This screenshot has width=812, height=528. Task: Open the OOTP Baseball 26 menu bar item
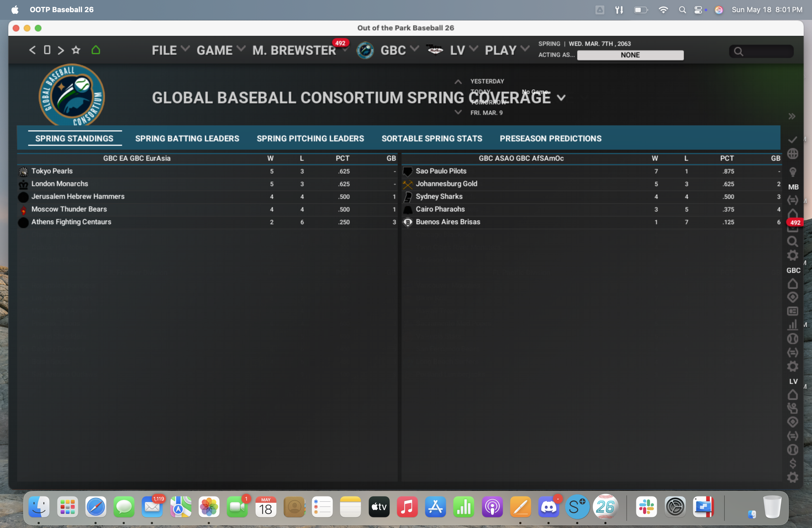(x=61, y=10)
